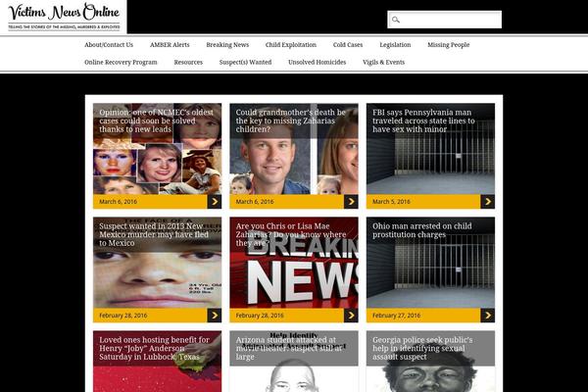Viewport: 588px width, 392px height.
Task: Read FBI says Pennsylvania man article
Action: coord(423,121)
